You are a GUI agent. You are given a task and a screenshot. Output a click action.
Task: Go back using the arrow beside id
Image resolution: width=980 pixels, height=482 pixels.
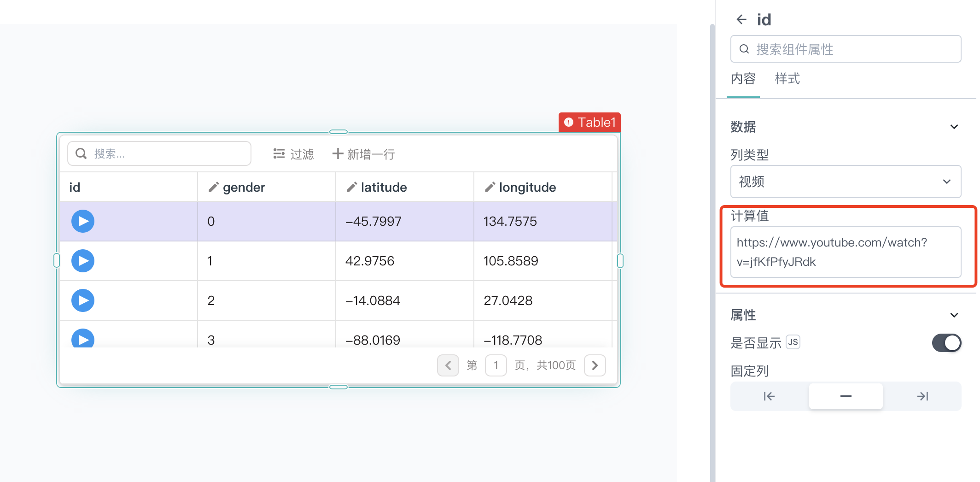coord(741,19)
